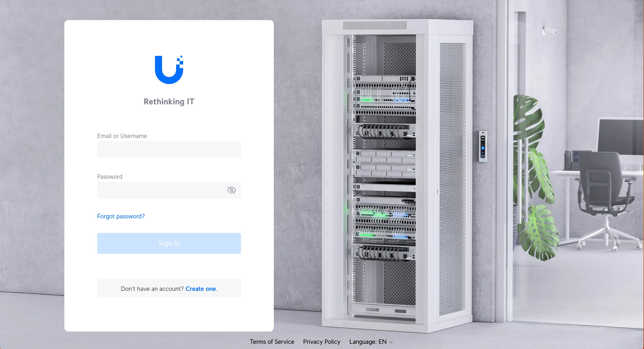The height and width of the screenshot is (349, 644).
Task: Open the Forgot password link
Action: [121, 216]
